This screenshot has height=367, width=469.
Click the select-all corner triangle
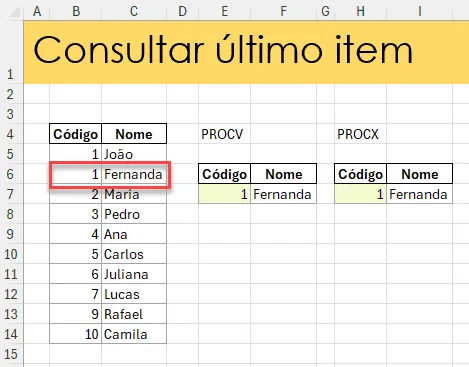(x=14, y=11)
